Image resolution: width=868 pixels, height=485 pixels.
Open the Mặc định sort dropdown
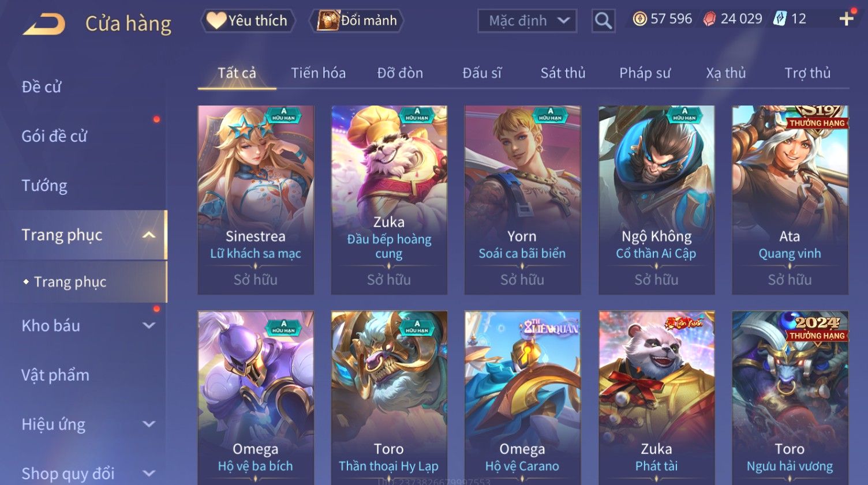click(x=527, y=21)
